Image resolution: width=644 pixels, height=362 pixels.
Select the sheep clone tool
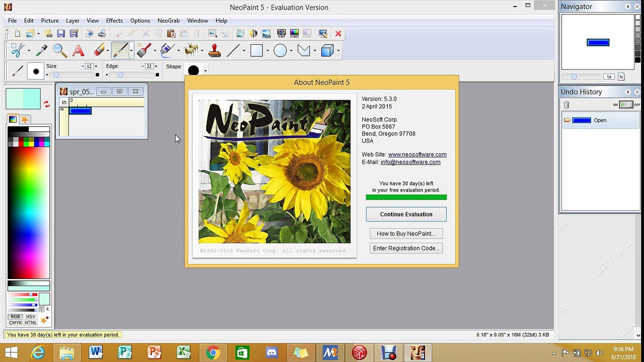tap(191, 50)
